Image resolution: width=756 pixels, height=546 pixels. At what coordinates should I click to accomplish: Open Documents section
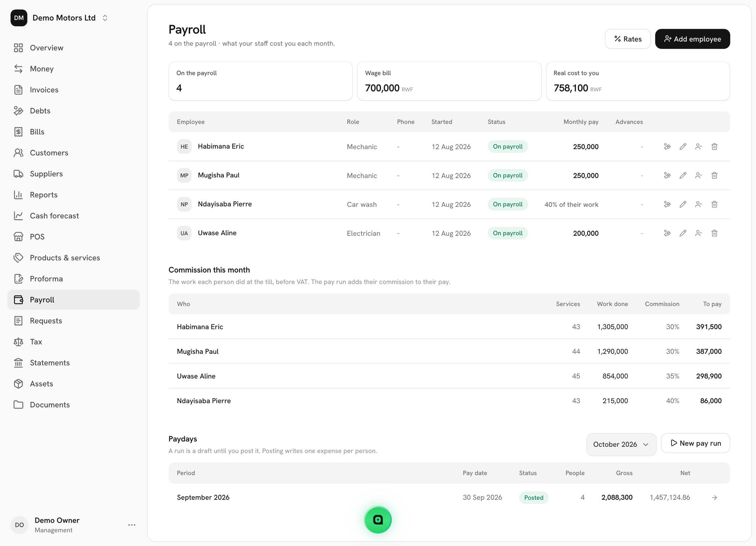(x=73, y=405)
